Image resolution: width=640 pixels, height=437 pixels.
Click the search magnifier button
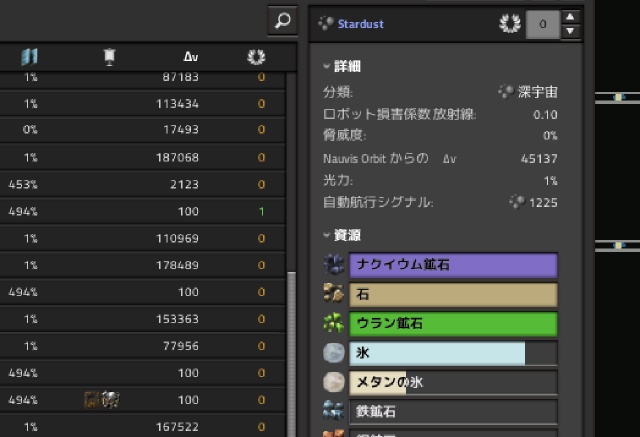click(x=283, y=20)
